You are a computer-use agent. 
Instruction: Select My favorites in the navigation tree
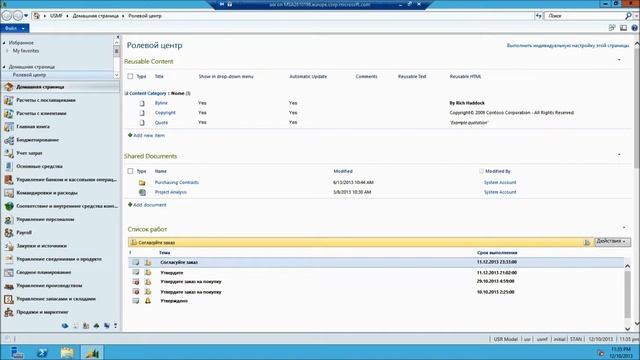[x=26, y=51]
